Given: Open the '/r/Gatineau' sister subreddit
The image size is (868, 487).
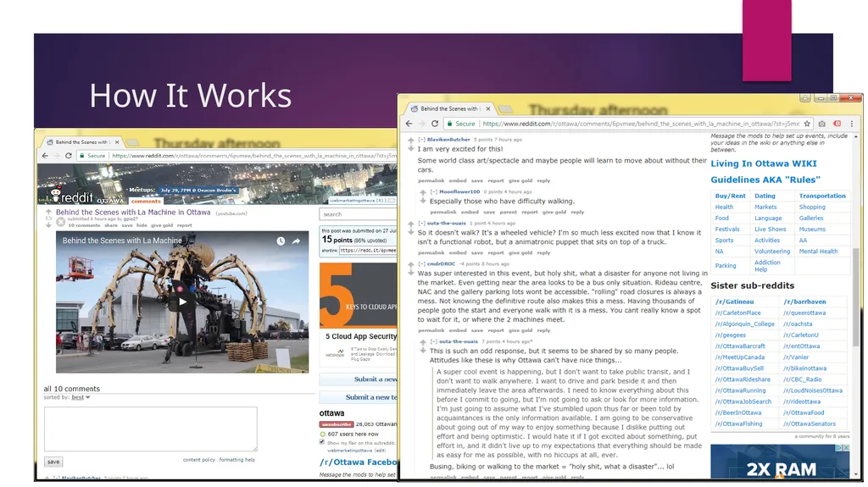Looking at the screenshot, I should [x=735, y=302].
